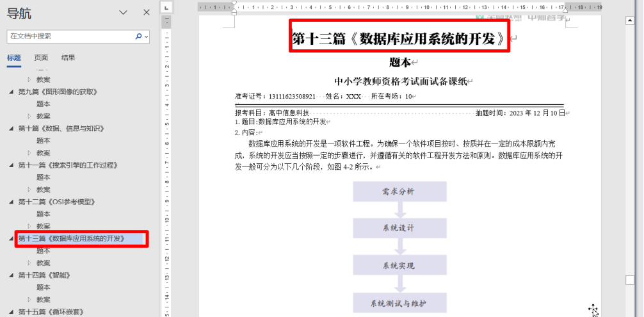The image size is (644, 317).
Task: Select the 需求分析 flowchart box
Action: pos(399,191)
